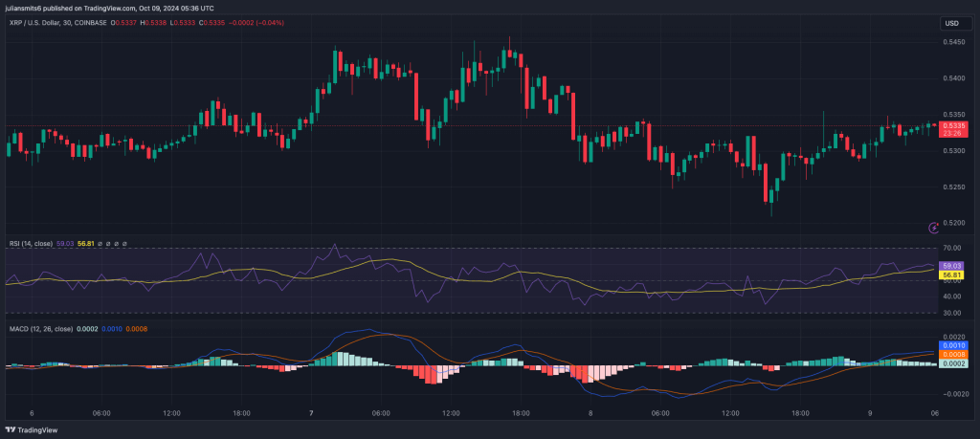Click the yellow 56.81 tag on RSI axis
Screen dimensions: 980x439
click(x=950, y=274)
